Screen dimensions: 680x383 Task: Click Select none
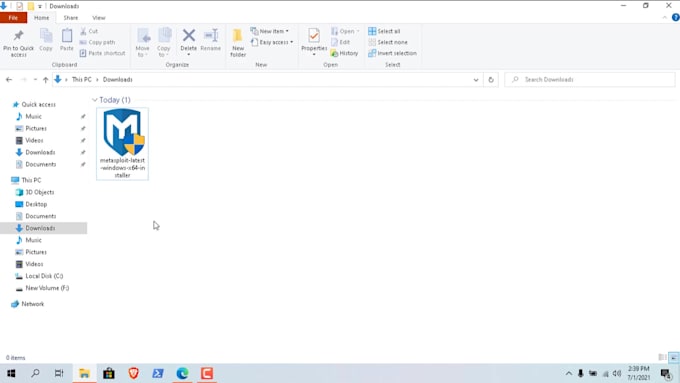(x=388, y=42)
